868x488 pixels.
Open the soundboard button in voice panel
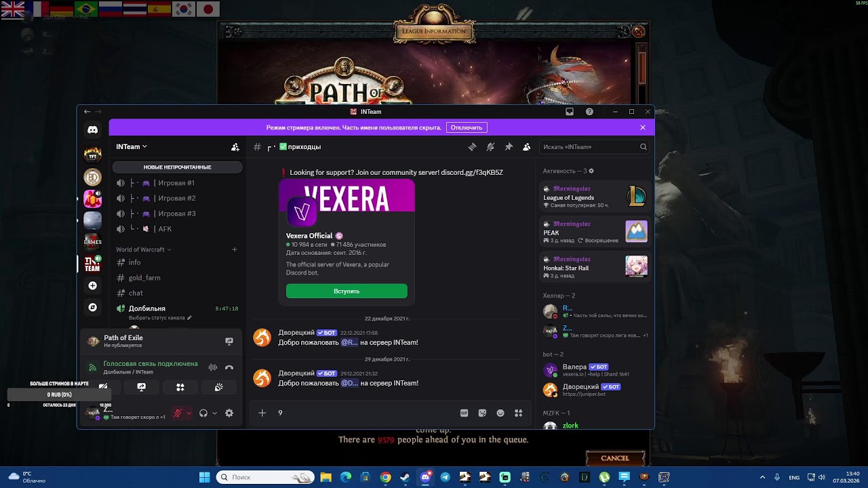click(x=219, y=387)
